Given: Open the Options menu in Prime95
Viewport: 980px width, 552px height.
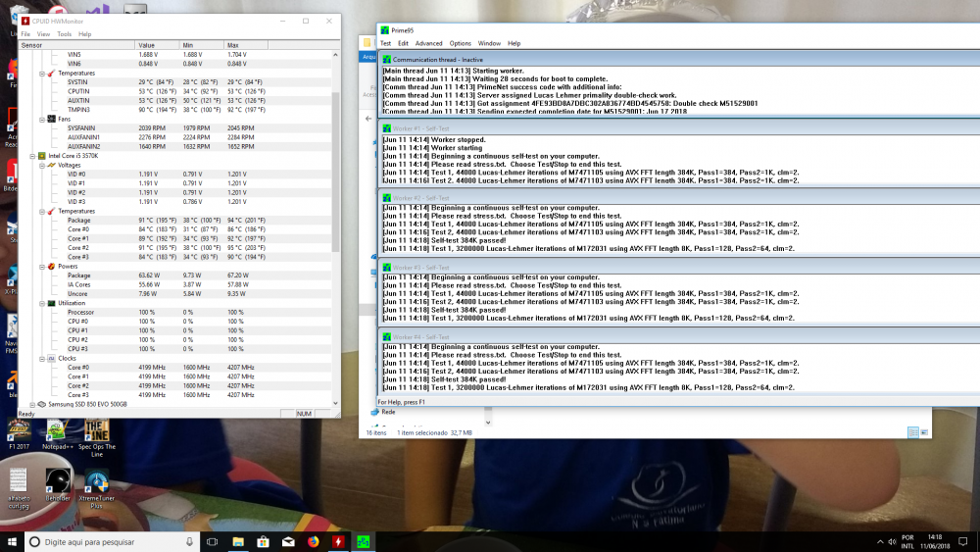Looking at the screenshot, I should [460, 43].
